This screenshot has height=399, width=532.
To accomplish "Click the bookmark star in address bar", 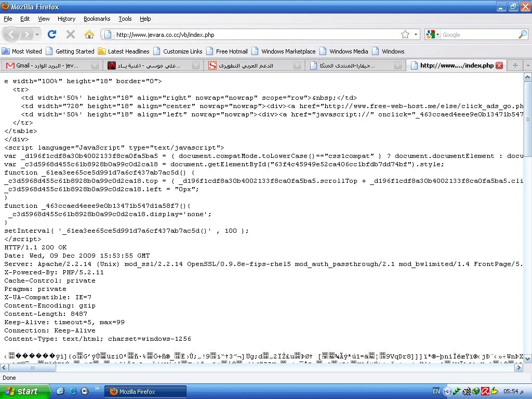I will click(405, 35).
